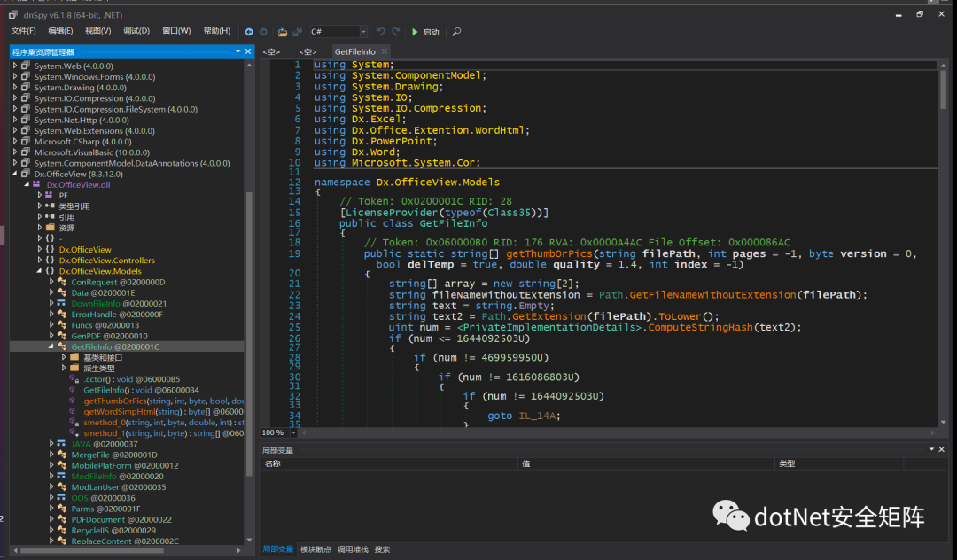Follow the ComputeStringHash method link in code

(x=700, y=328)
